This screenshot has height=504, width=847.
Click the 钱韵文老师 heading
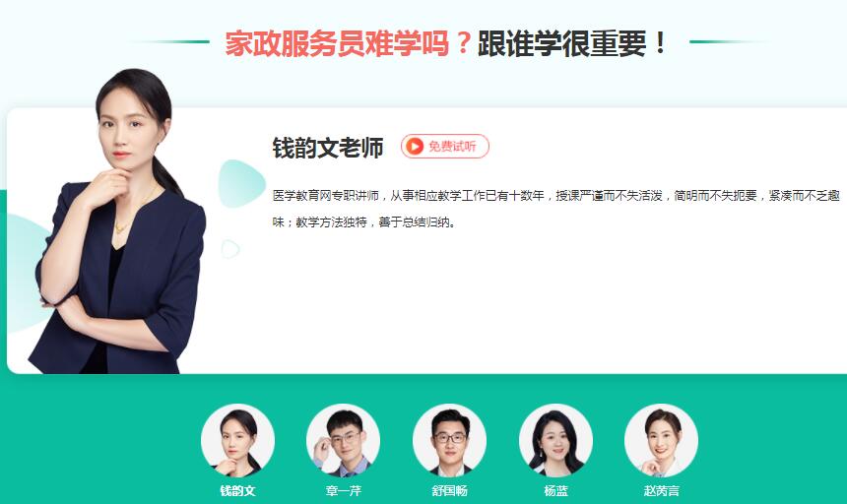328,148
